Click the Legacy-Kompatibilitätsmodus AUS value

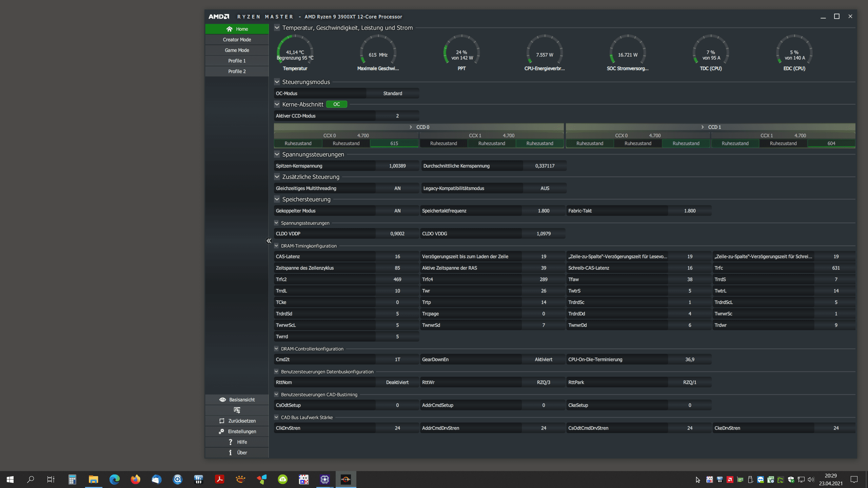(x=545, y=188)
